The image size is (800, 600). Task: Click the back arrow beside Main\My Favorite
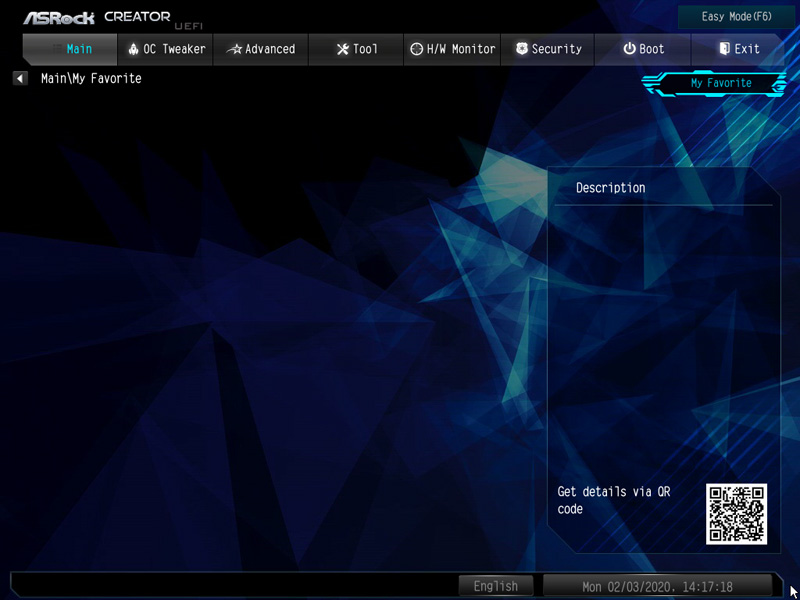click(x=20, y=79)
